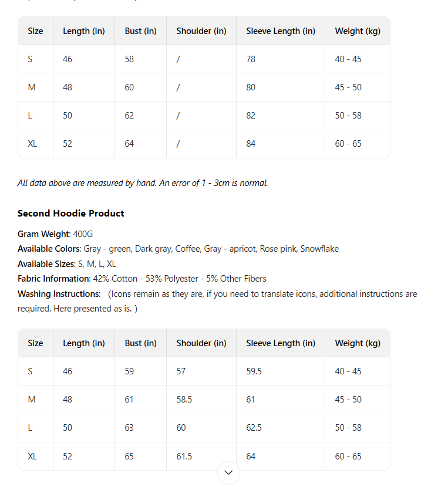Select the sleeve length 84 cell
The width and height of the screenshot is (448, 487).
tap(251, 144)
